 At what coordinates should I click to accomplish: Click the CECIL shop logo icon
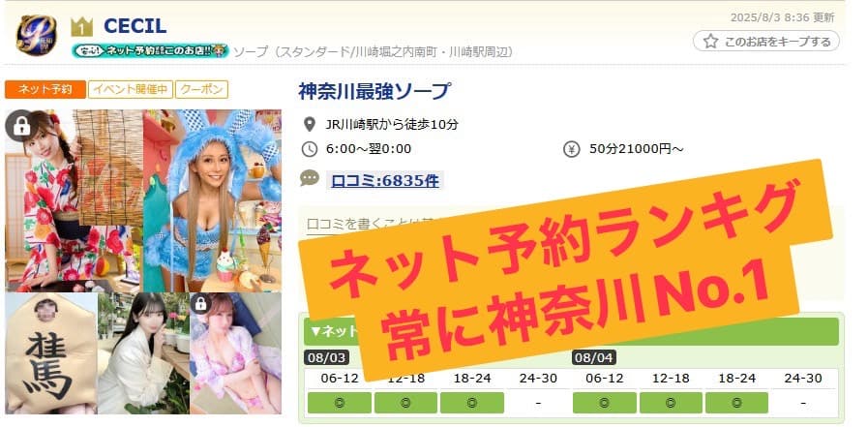(x=36, y=34)
